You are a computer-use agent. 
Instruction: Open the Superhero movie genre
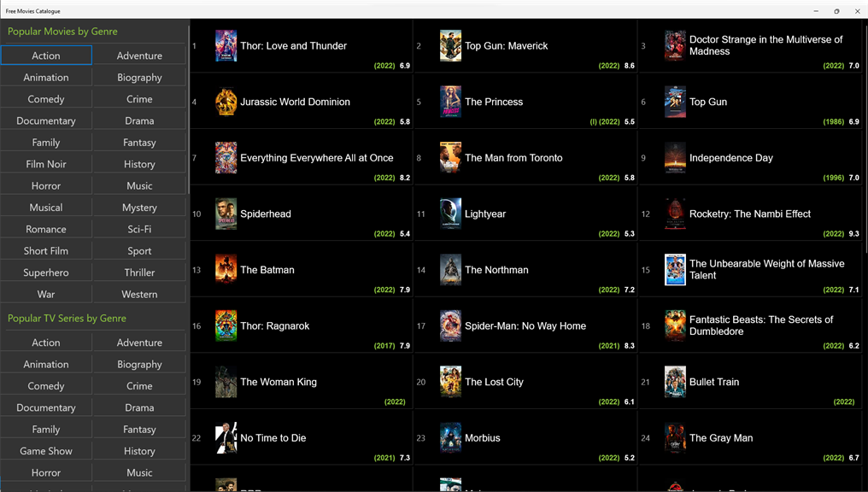pos(46,272)
